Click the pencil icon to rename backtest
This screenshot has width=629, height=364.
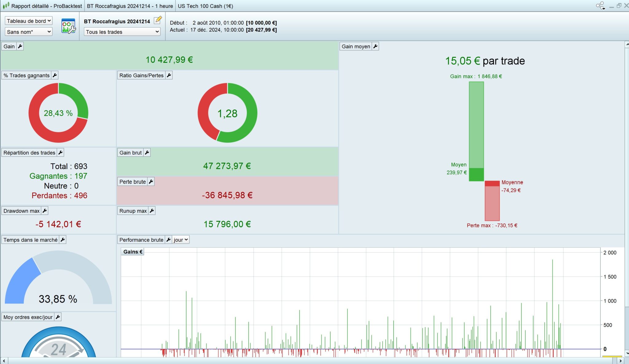158,20
